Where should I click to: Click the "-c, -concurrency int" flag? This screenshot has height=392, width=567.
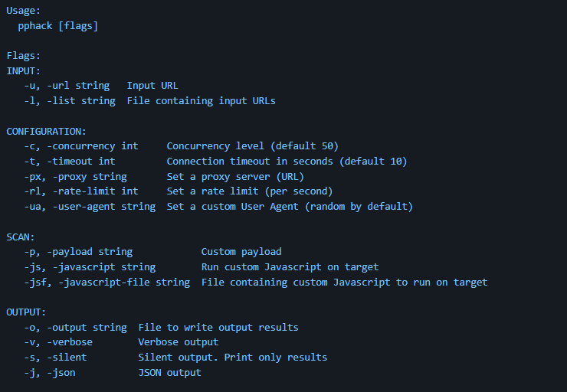coord(81,145)
